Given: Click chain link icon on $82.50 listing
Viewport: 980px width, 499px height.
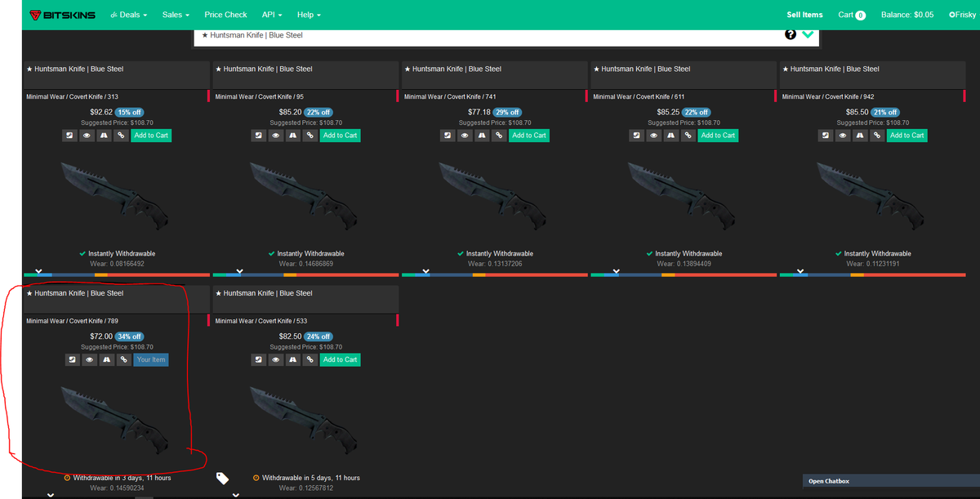Looking at the screenshot, I should pos(312,359).
